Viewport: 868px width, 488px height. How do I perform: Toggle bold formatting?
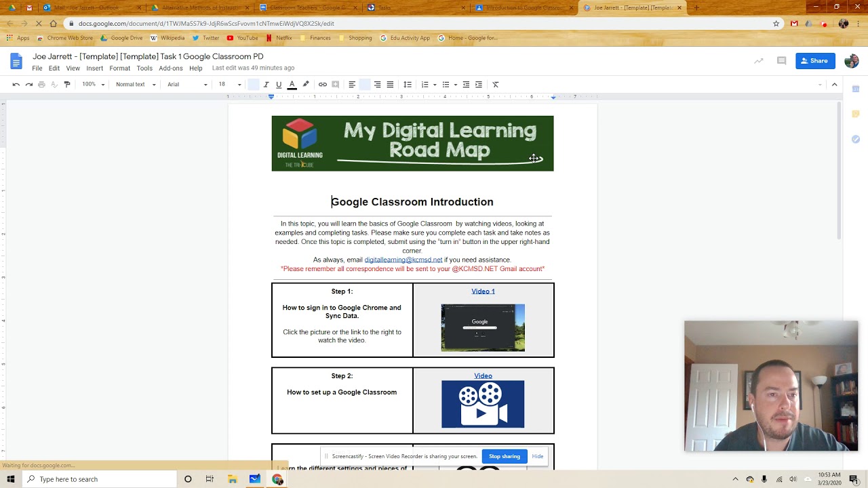point(253,84)
